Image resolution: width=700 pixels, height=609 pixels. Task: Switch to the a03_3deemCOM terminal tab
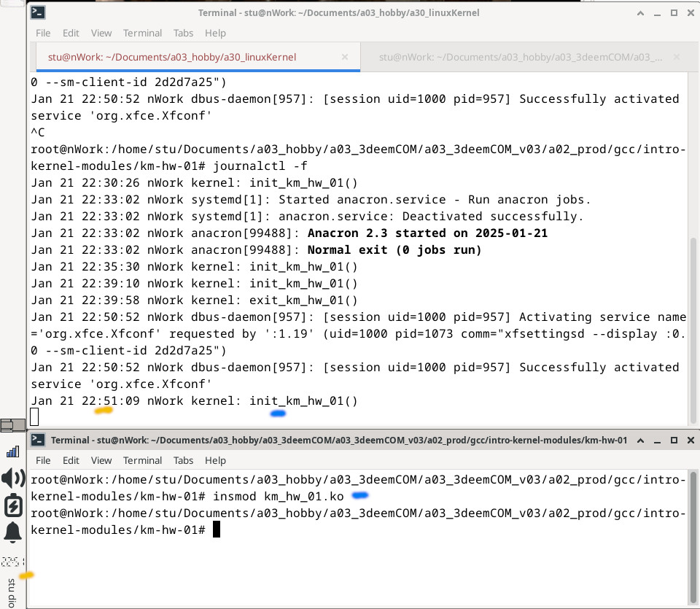tap(510, 57)
